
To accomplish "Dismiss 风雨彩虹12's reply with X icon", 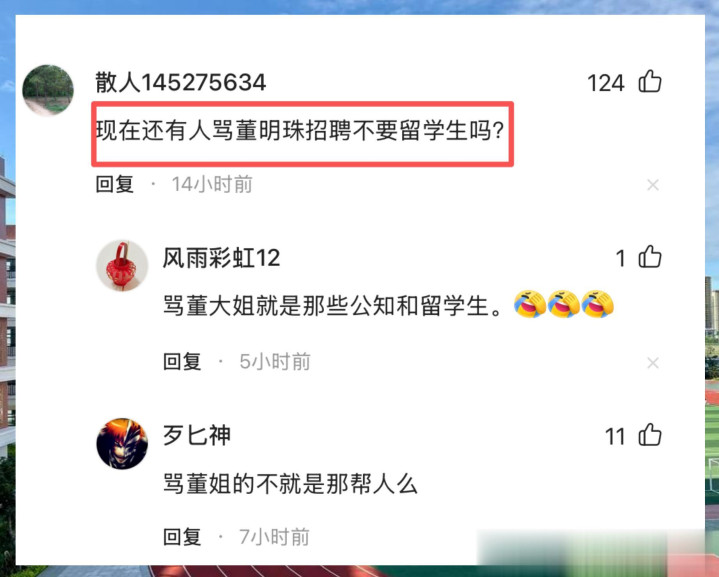I will pyautogui.click(x=653, y=363).
